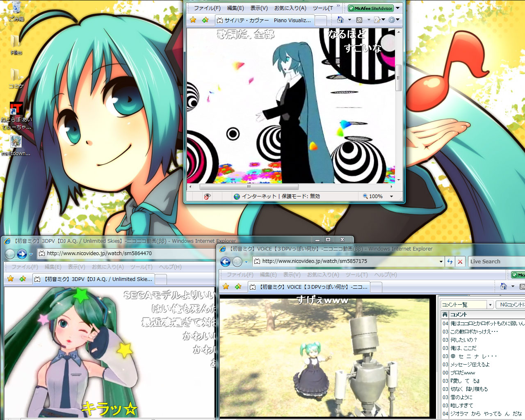
Task: Show hidden menu items via » chevron
Action: (x=338, y=6)
